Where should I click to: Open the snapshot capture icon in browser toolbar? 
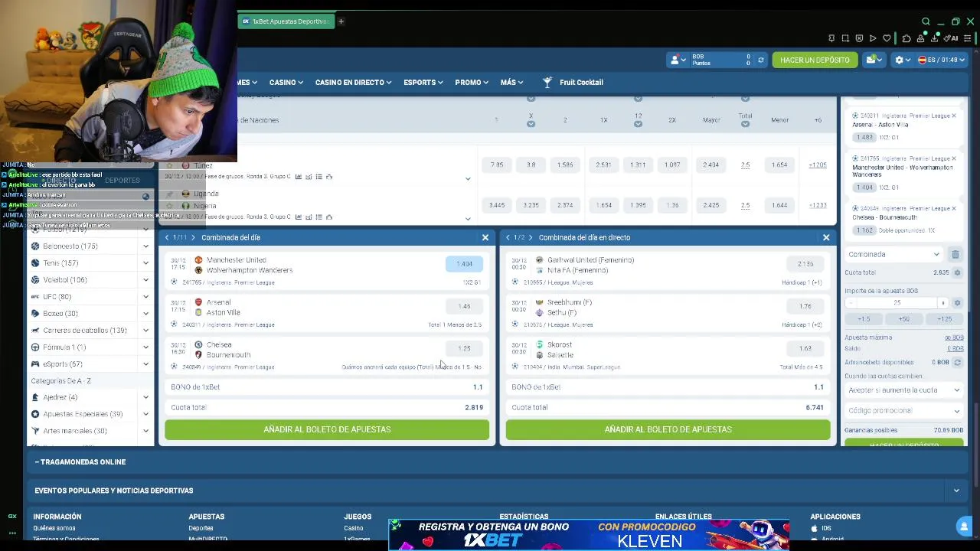[x=845, y=38]
